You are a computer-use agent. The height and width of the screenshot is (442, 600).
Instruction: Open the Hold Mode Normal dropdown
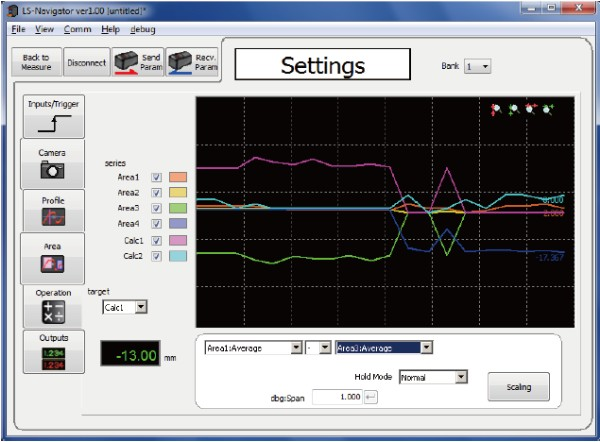433,377
